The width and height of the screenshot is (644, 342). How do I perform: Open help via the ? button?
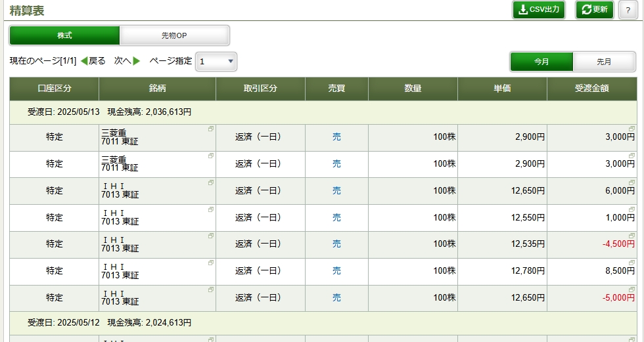click(628, 11)
